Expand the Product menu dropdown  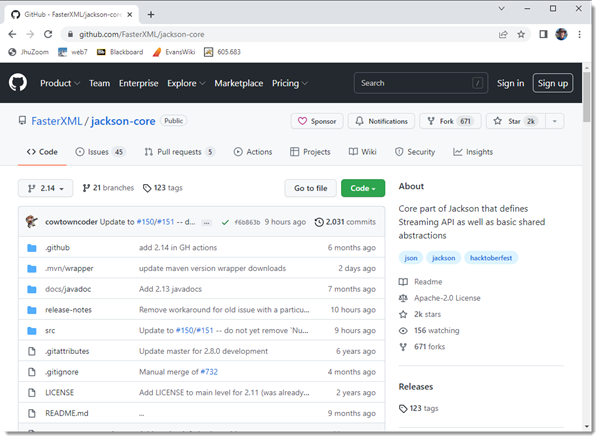(x=60, y=83)
